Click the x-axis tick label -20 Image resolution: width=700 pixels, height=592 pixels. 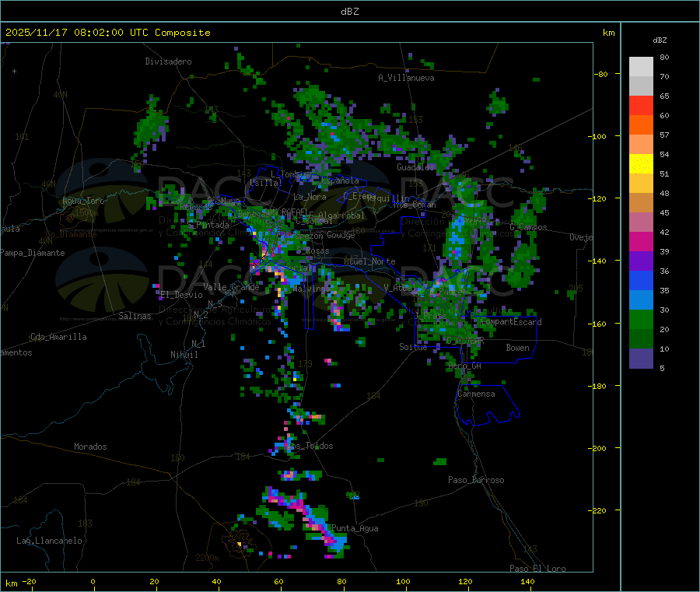click(30, 581)
